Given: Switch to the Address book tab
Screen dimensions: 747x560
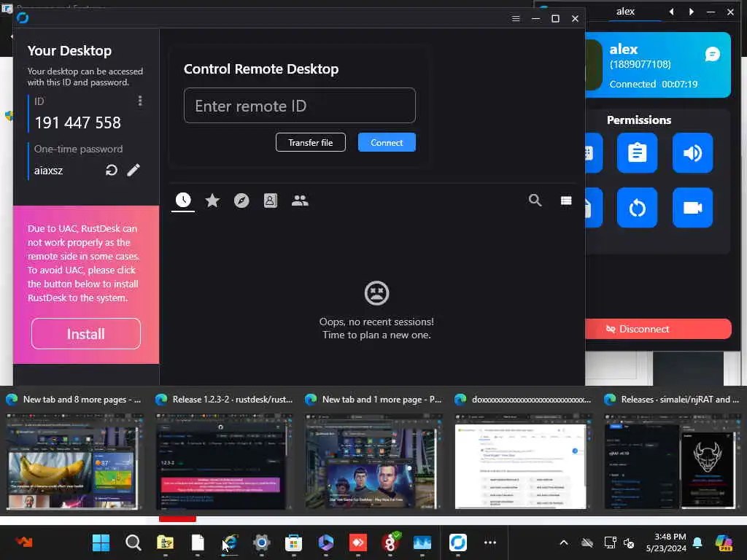Looking at the screenshot, I should pyautogui.click(x=270, y=201).
